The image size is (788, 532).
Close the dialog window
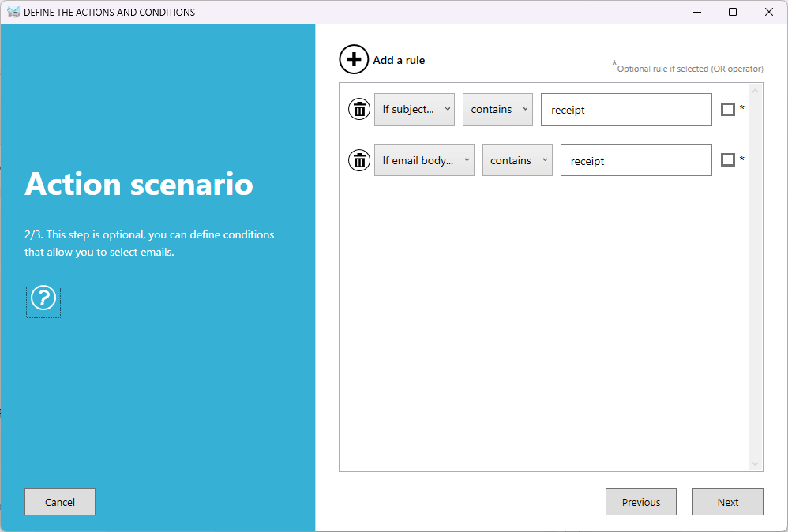coord(769,12)
